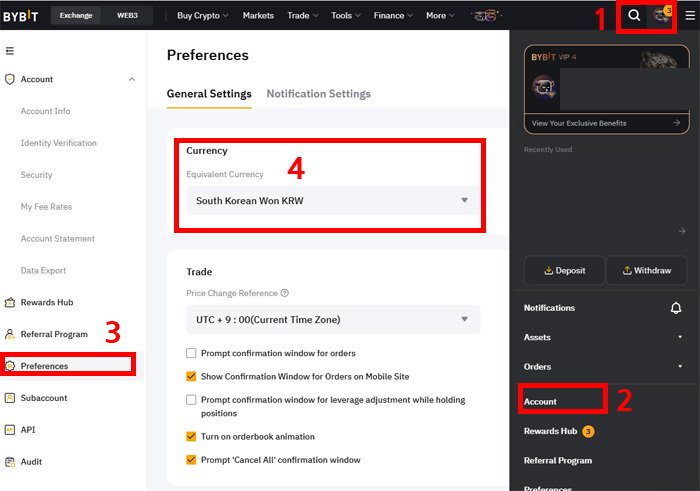This screenshot has height=491, width=700.
Task: Uncheck Prompt 'Cancel All' confirmation window
Action: [191, 459]
